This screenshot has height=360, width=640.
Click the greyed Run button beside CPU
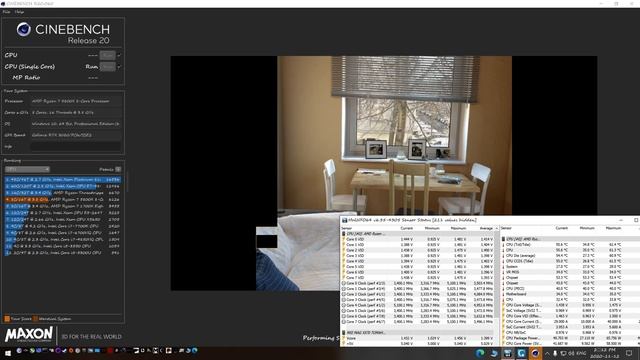coord(108,55)
